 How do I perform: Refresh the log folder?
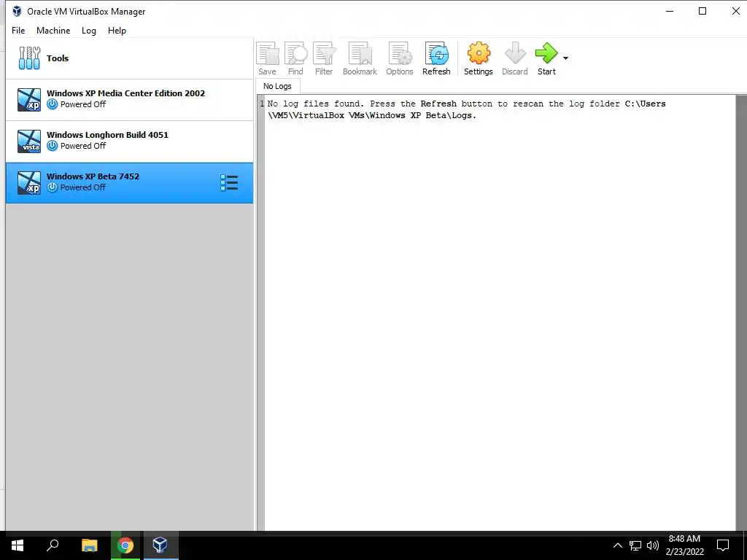[436, 58]
